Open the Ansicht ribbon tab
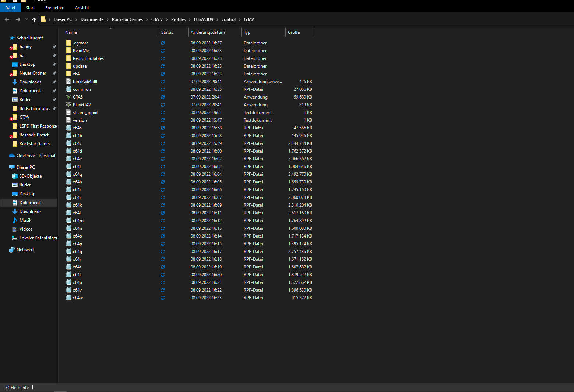 tap(82, 8)
